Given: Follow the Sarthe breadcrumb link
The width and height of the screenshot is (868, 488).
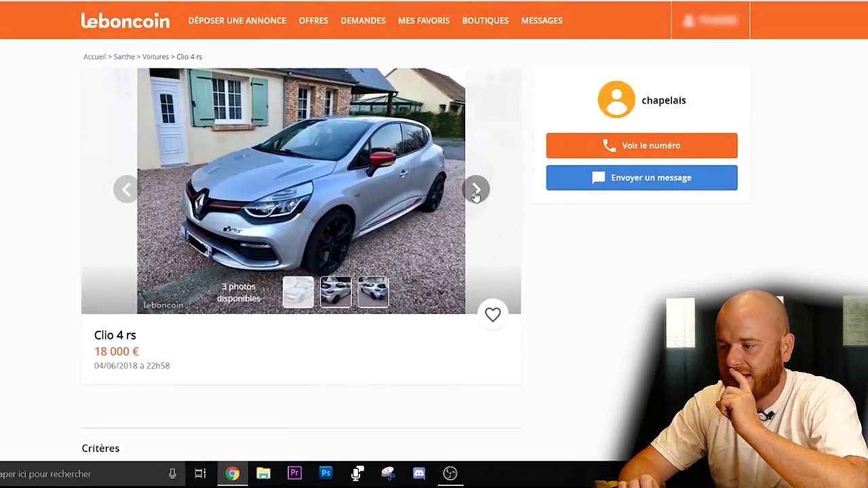Looking at the screenshot, I should click(124, 56).
